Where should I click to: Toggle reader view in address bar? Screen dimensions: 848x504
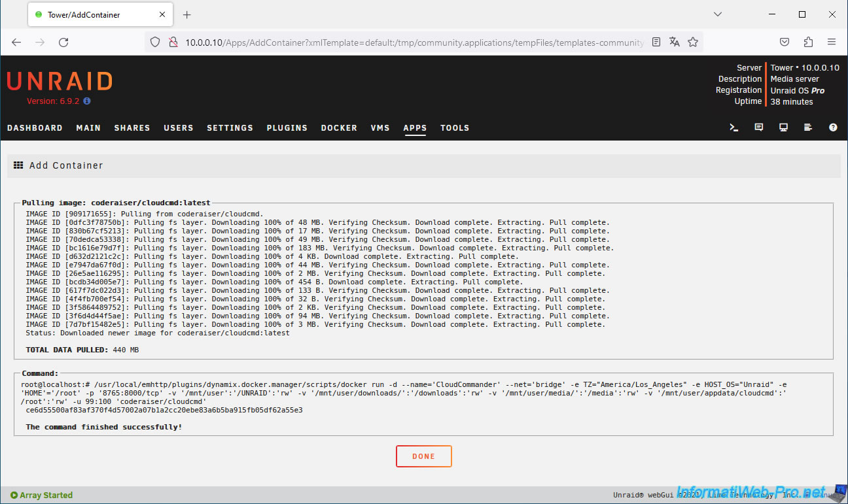tap(656, 42)
